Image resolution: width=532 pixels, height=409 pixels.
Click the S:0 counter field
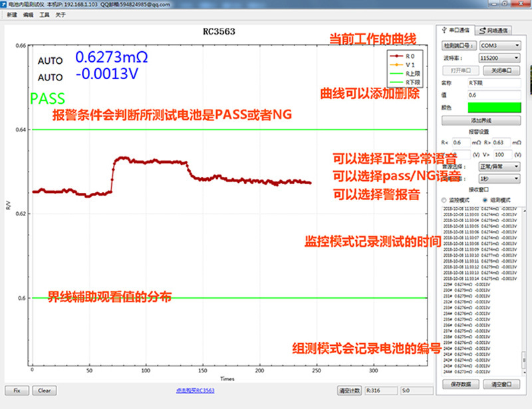(417, 390)
